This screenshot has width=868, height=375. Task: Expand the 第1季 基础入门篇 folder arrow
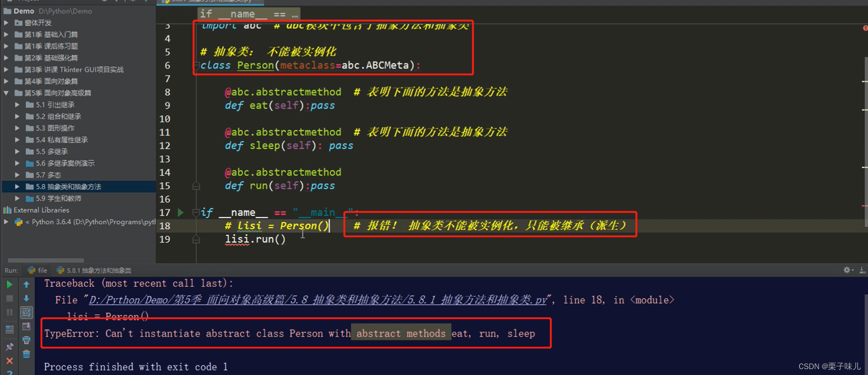pyautogui.click(x=6, y=34)
